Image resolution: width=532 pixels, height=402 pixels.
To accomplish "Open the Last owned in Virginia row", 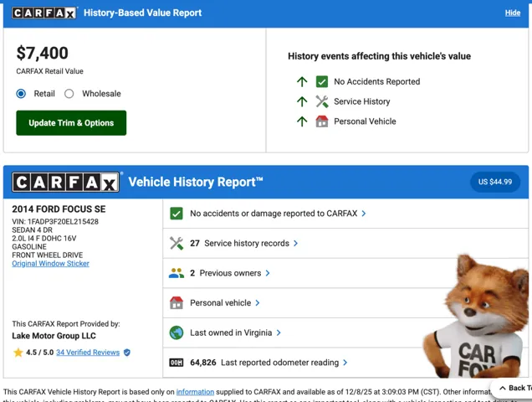I will pos(235,332).
